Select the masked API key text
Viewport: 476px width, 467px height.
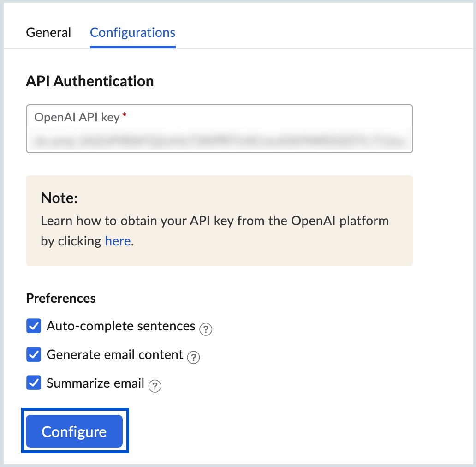(219, 139)
